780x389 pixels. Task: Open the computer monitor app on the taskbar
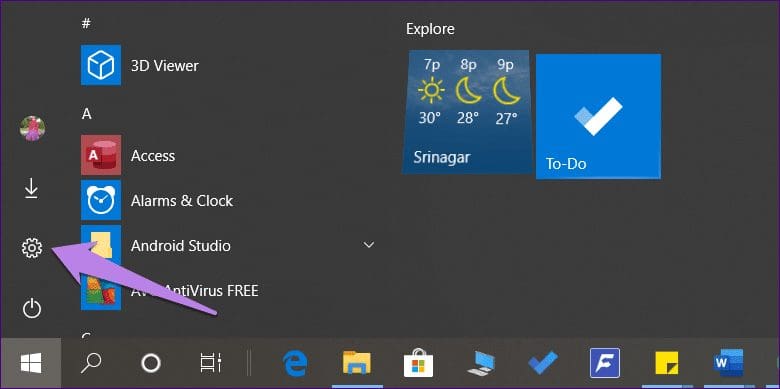point(481,364)
